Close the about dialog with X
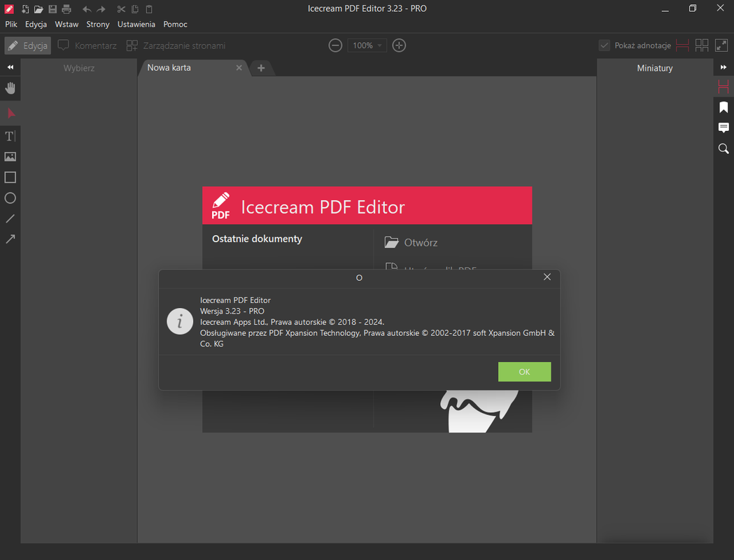This screenshot has height=560, width=734. pos(546,277)
